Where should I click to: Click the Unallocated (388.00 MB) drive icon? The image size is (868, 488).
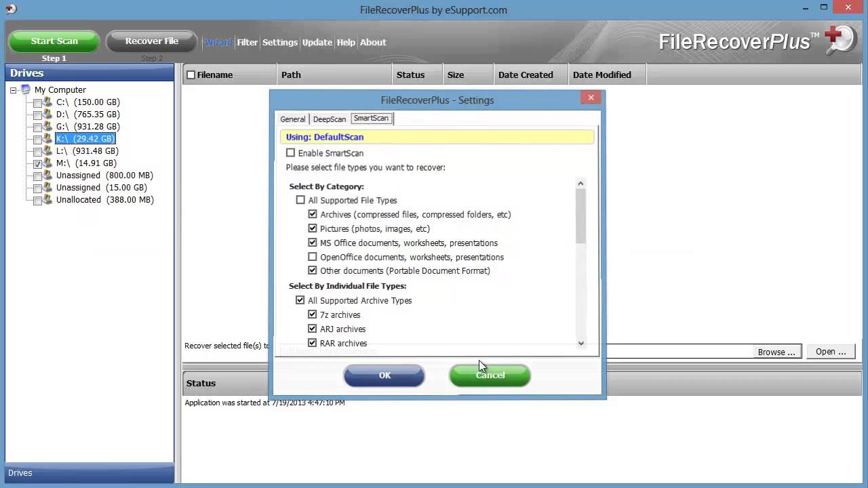[x=47, y=199]
